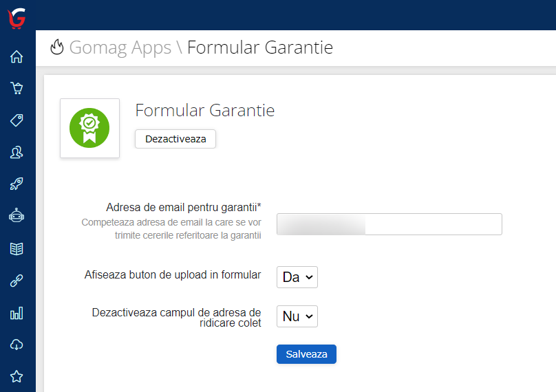Click 'Afiseaza buton de upload in formular' label
The width and height of the screenshot is (556, 392).
coord(173,274)
